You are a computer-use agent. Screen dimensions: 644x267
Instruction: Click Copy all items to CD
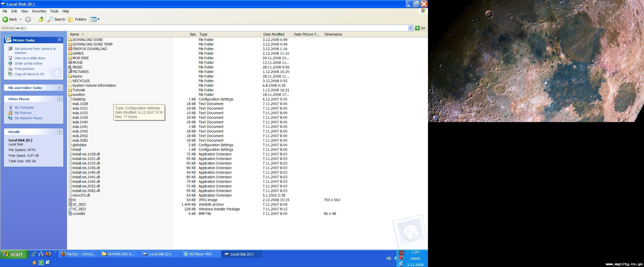click(x=29, y=74)
